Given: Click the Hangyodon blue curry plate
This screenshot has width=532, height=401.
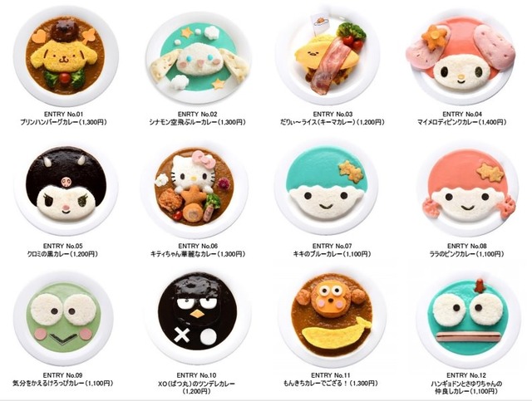Looking at the screenshot, I should [x=468, y=319].
